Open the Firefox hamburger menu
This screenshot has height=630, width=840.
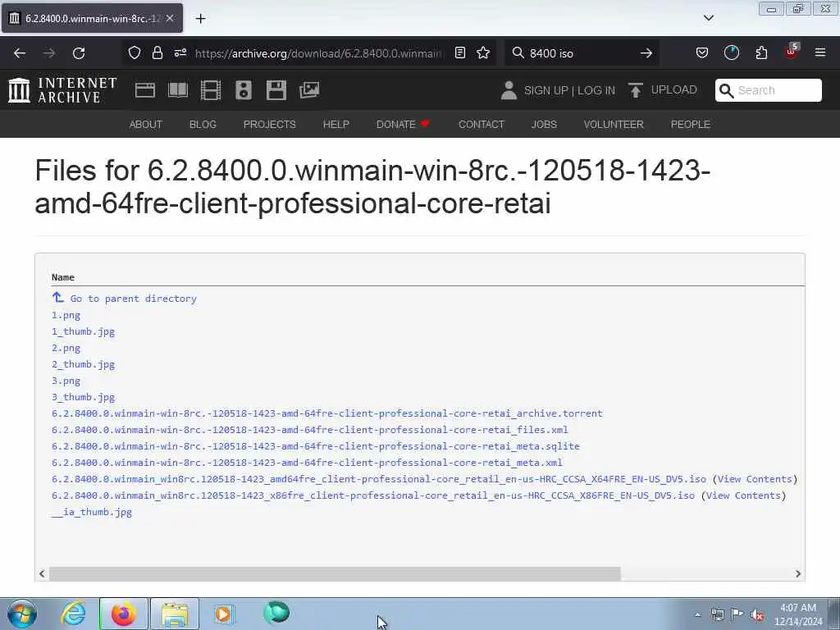(819, 53)
